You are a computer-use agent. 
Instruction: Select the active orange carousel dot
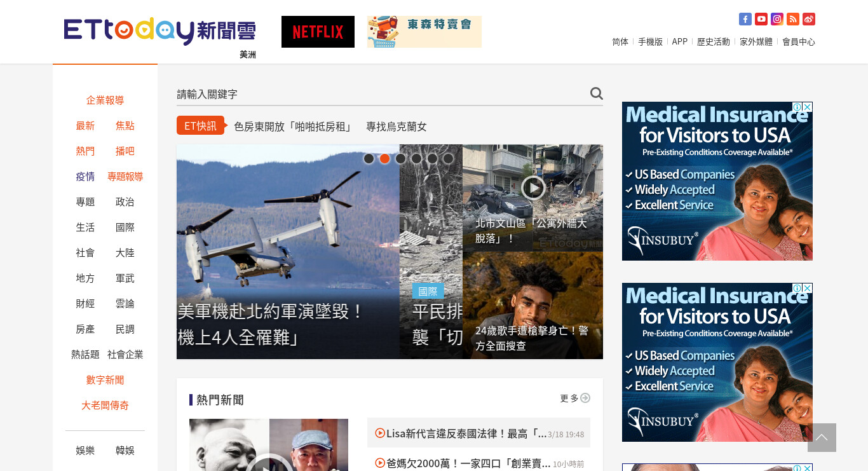[x=384, y=158]
